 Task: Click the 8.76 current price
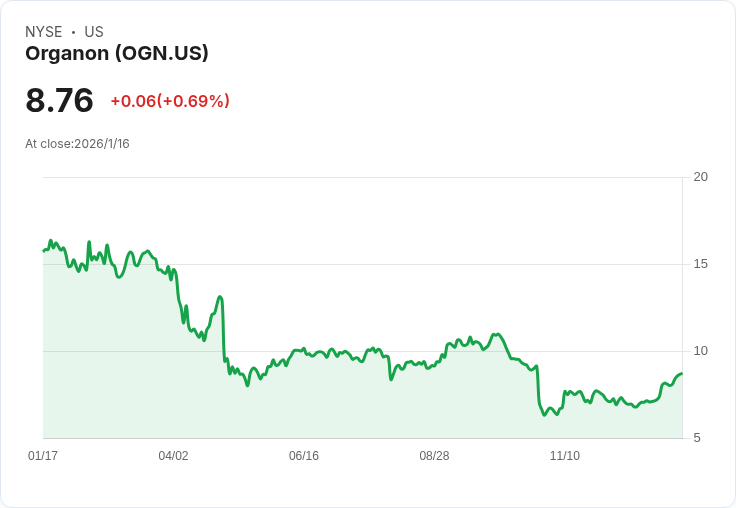[x=60, y=100]
